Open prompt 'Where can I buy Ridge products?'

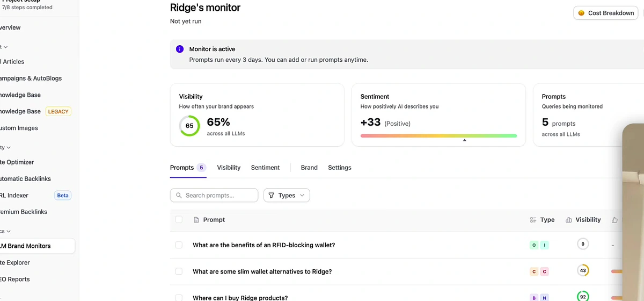(240, 298)
